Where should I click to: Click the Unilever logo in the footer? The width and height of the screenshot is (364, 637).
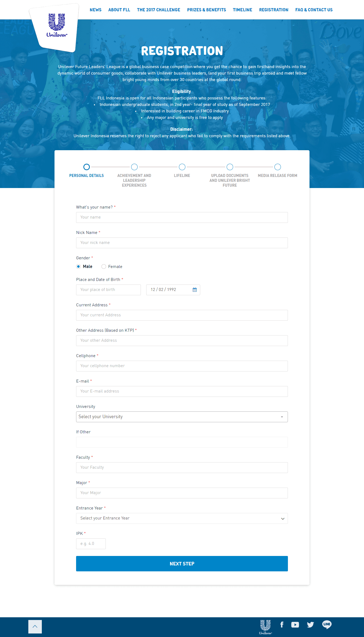pyautogui.click(x=266, y=627)
